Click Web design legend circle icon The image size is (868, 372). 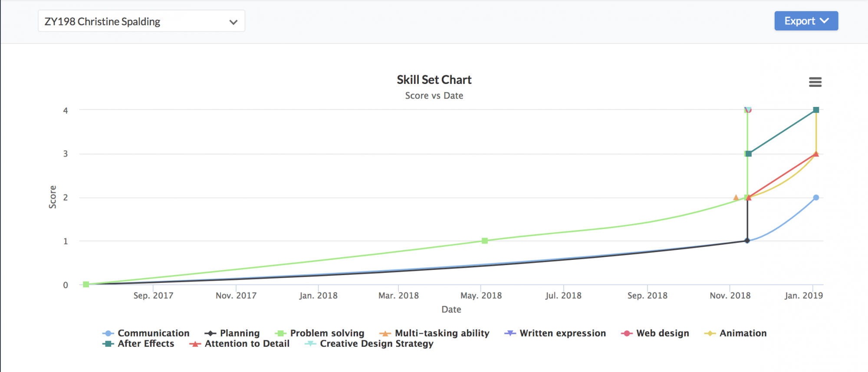(626, 333)
